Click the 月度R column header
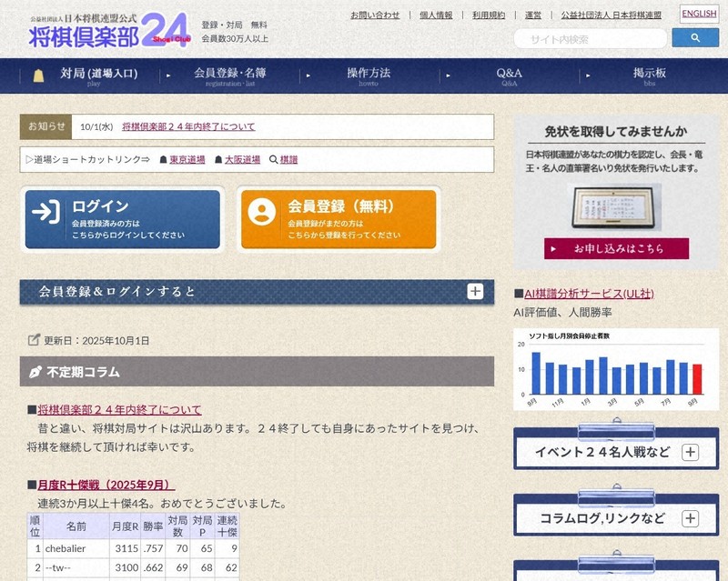 tap(125, 526)
